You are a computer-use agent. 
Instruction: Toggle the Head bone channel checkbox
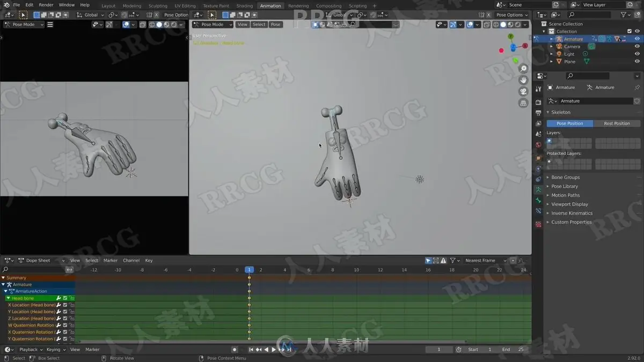coord(65,298)
